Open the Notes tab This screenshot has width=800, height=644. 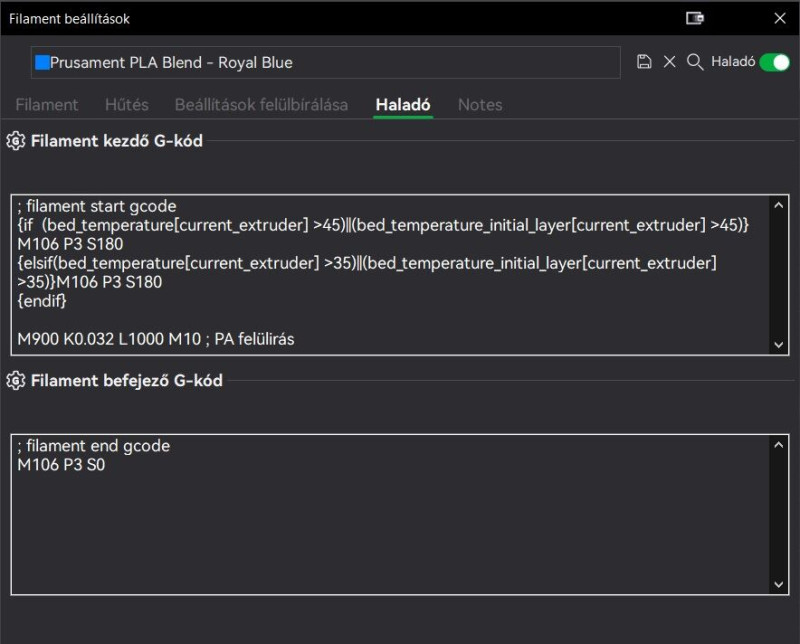pos(480,104)
